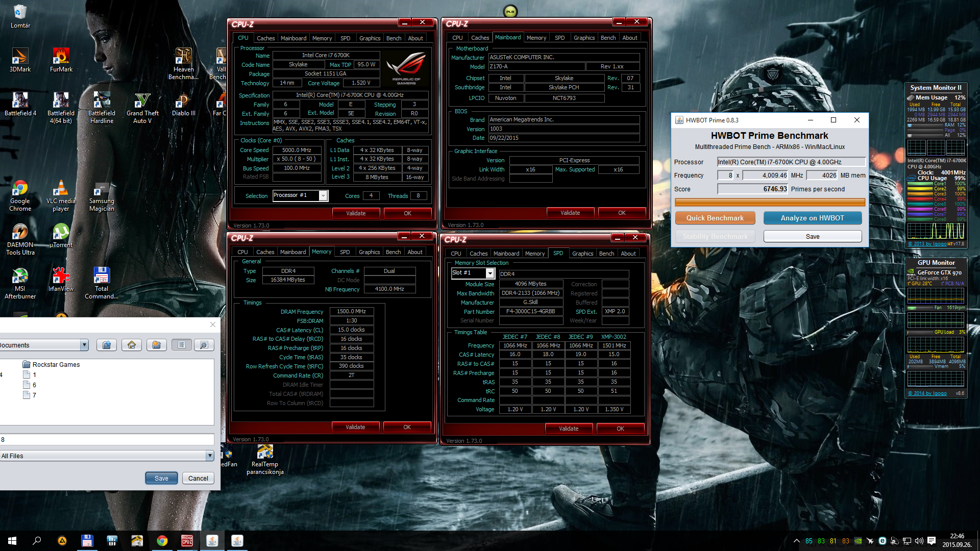Open the MSI Afterburner desktop icon

tap(20, 283)
